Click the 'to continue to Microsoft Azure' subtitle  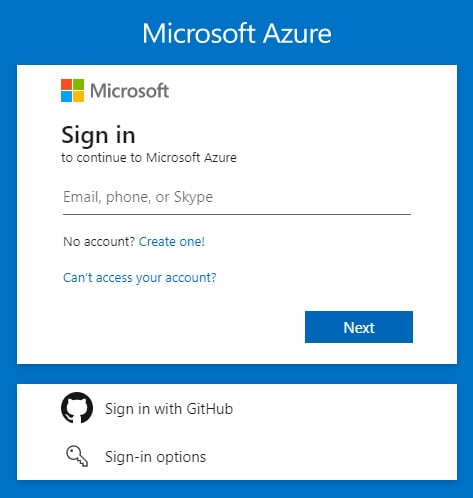click(x=149, y=158)
